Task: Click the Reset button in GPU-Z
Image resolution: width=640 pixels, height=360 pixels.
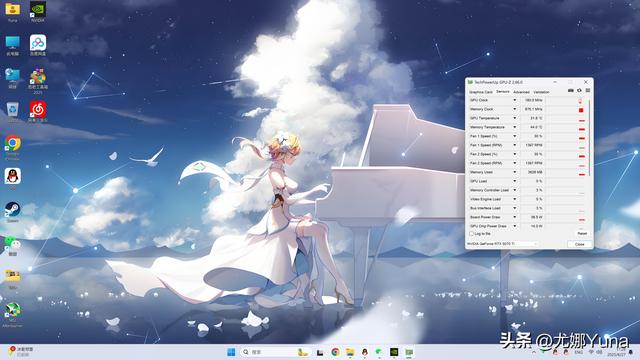Action: [582, 233]
